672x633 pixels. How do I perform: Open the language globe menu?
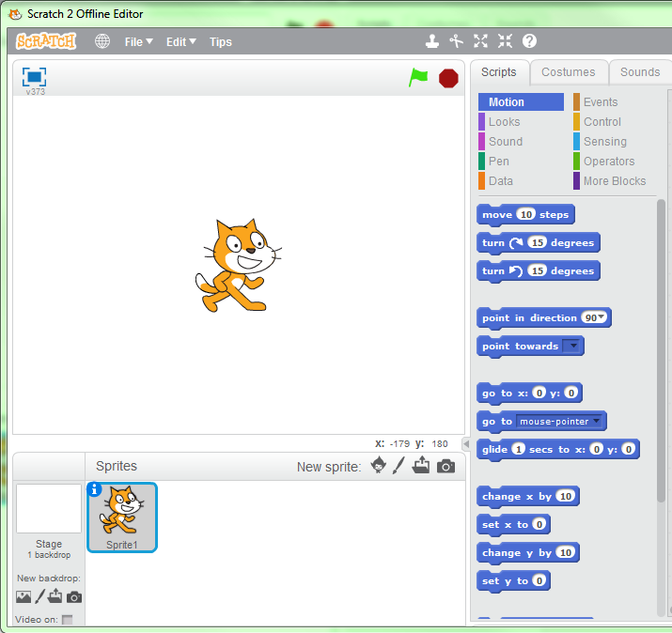102,41
